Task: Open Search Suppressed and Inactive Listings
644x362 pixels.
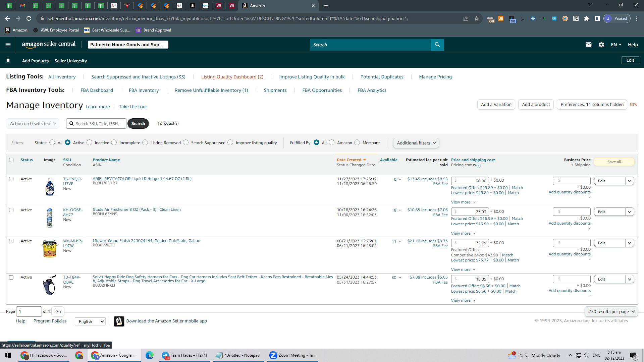Action: (x=138, y=77)
